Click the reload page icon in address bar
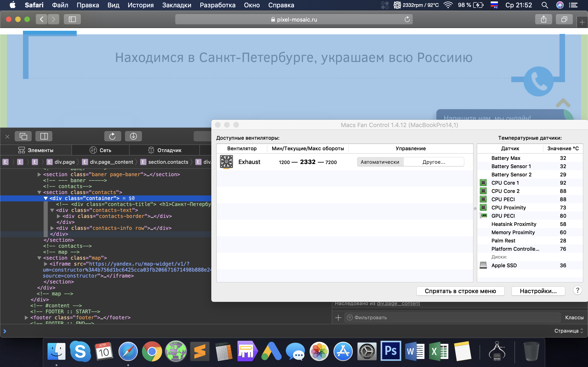Screen dimensions: 588x367 pyautogui.click(x=407, y=19)
